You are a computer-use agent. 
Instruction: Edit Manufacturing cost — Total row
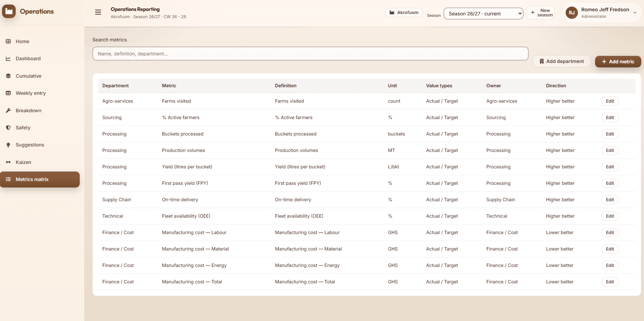(x=610, y=282)
